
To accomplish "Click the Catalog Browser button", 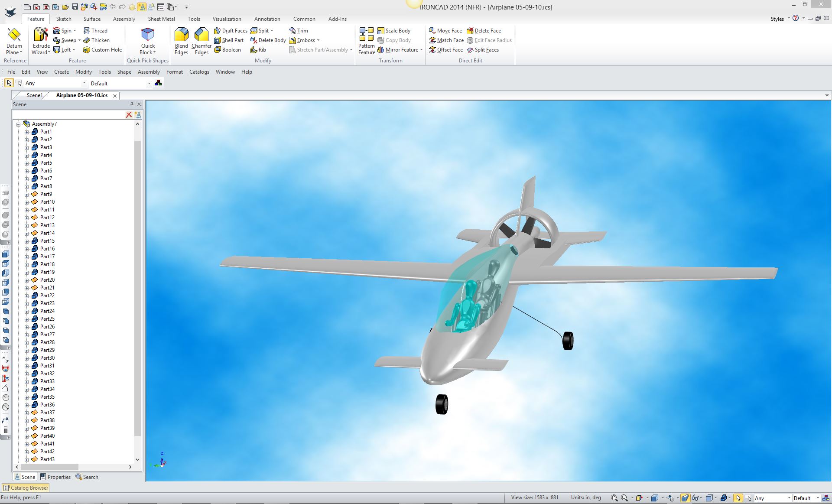I will [x=26, y=488].
